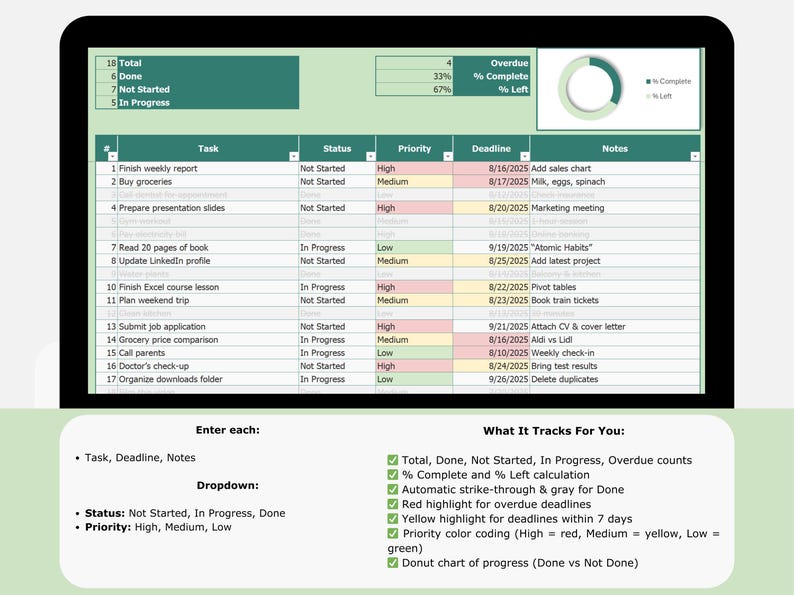
Task: Click the Medium priority cell for Buy groceries
Action: point(414,182)
